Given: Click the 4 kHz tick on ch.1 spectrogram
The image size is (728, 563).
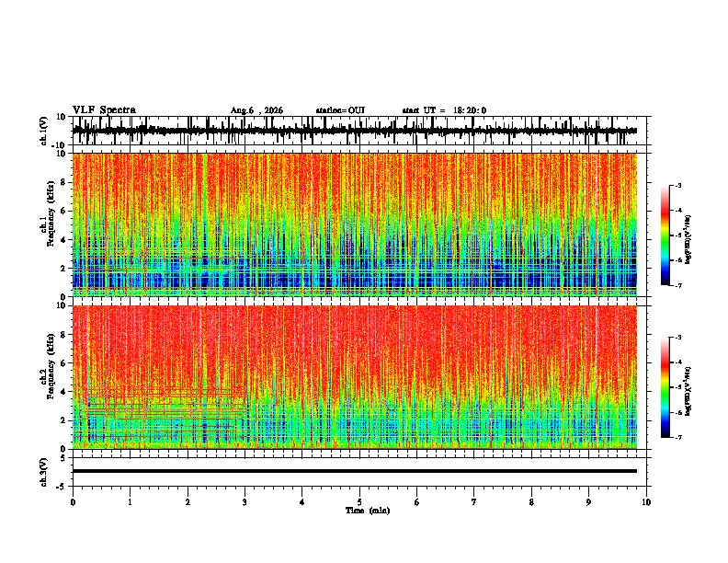Looking at the screenshot, I should (64, 240).
